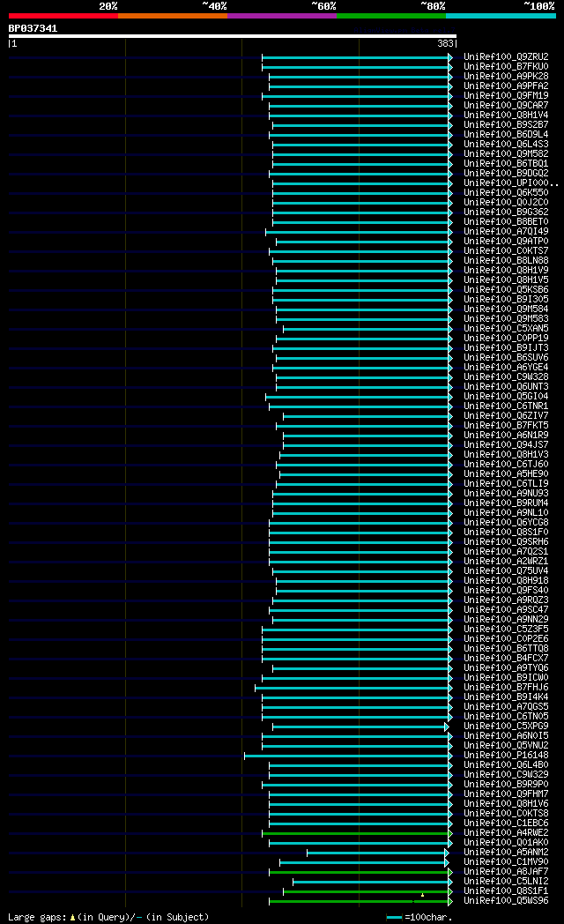Click the UniRef100_Q9CAR7 entry
Viewport: 564px width, 924px height.
(x=506, y=106)
